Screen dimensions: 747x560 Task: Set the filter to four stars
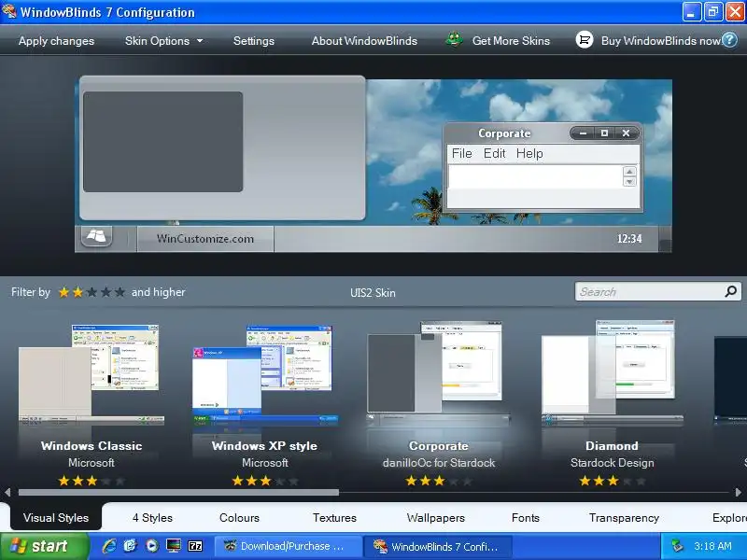[x=106, y=292]
